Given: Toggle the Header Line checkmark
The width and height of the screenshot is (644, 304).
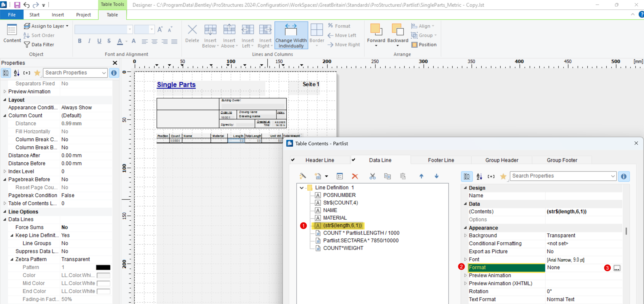Looking at the screenshot, I should click(x=293, y=160).
